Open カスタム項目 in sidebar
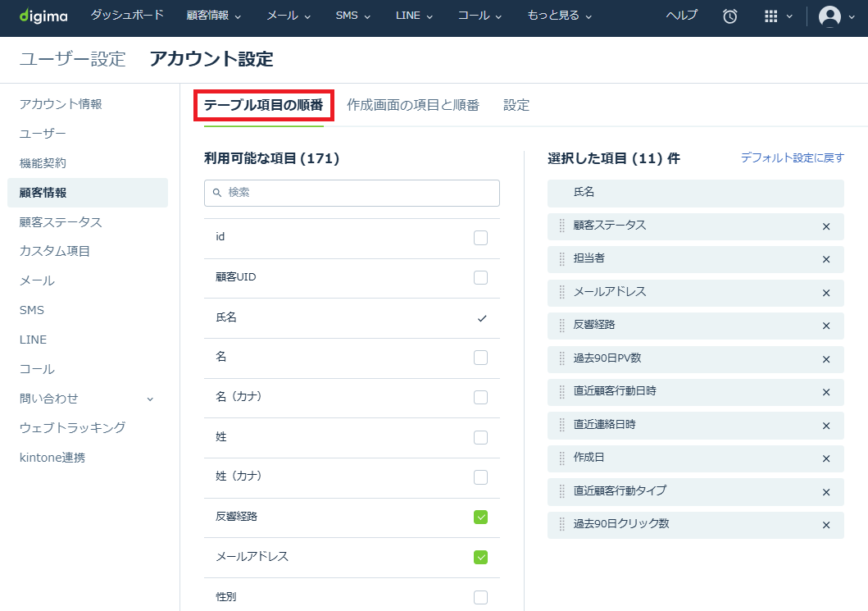This screenshot has height=611, width=868. coord(54,251)
